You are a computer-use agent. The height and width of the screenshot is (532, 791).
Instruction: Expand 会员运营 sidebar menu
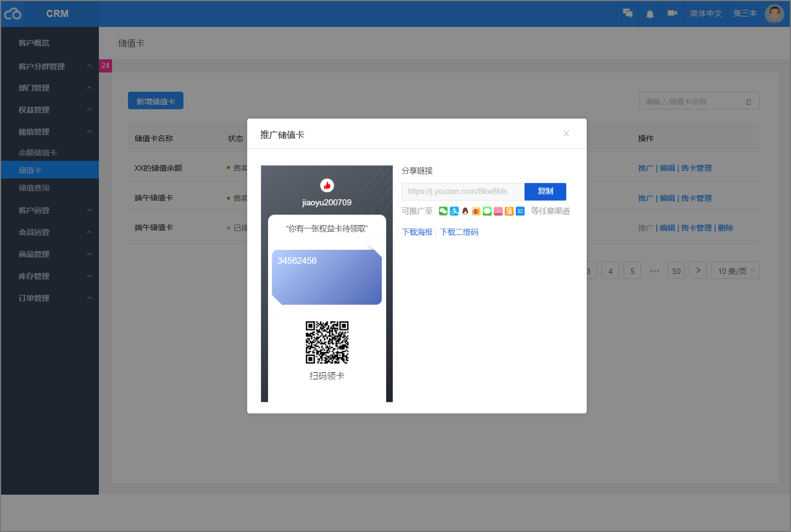[x=50, y=232]
